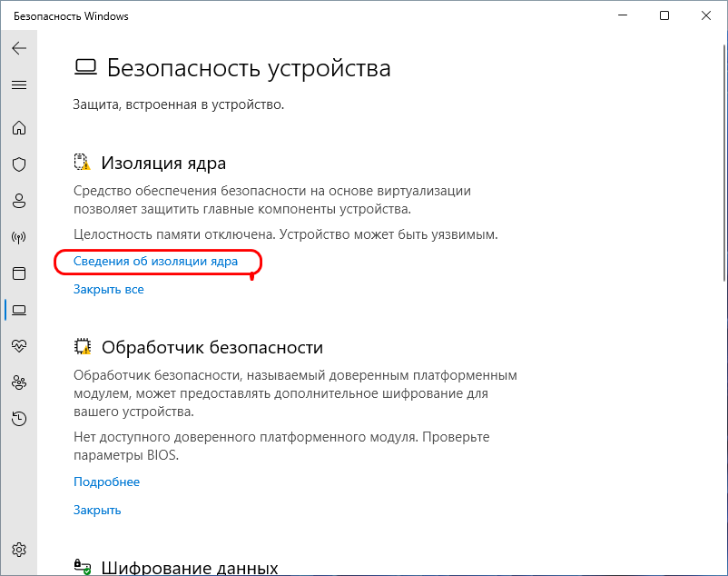Open 'Подробнее' link under security processor
Image resolution: width=728 pixels, height=576 pixels.
pyautogui.click(x=106, y=482)
